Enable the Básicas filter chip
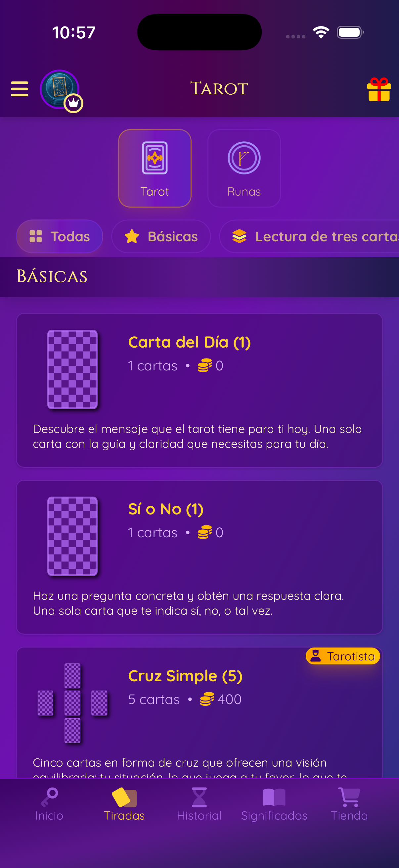This screenshot has width=399, height=868. [161, 236]
